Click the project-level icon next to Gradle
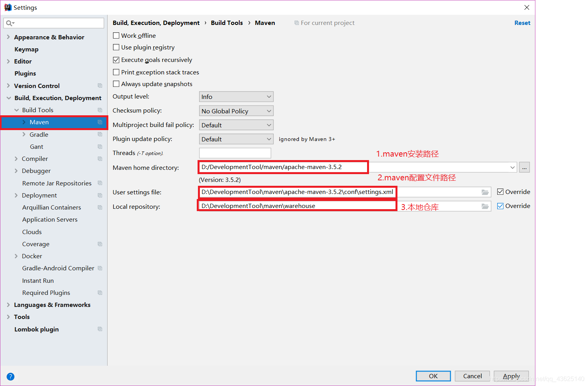Image resolution: width=588 pixels, height=386 pixels. pyautogui.click(x=100, y=134)
